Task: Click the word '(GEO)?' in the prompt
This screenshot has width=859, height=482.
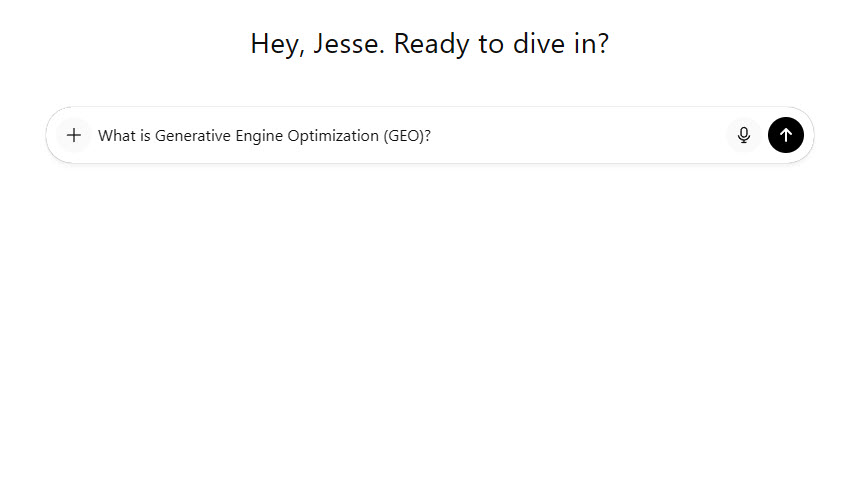Action: pos(407,136)
